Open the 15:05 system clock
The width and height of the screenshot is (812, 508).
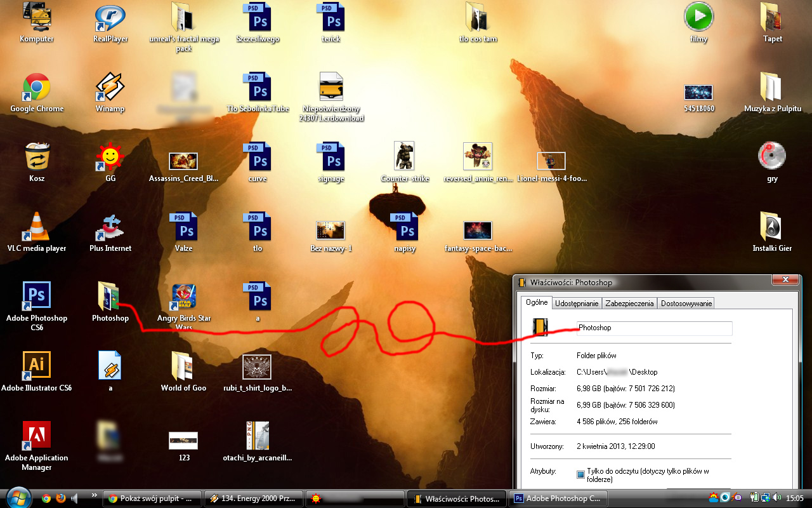pos(795,498)
